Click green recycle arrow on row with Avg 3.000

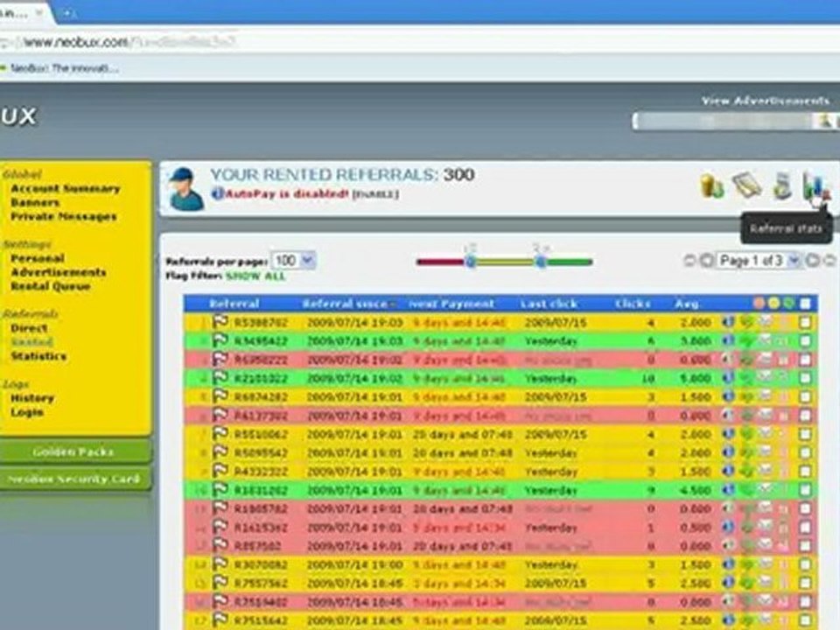(x=746, y=341)
